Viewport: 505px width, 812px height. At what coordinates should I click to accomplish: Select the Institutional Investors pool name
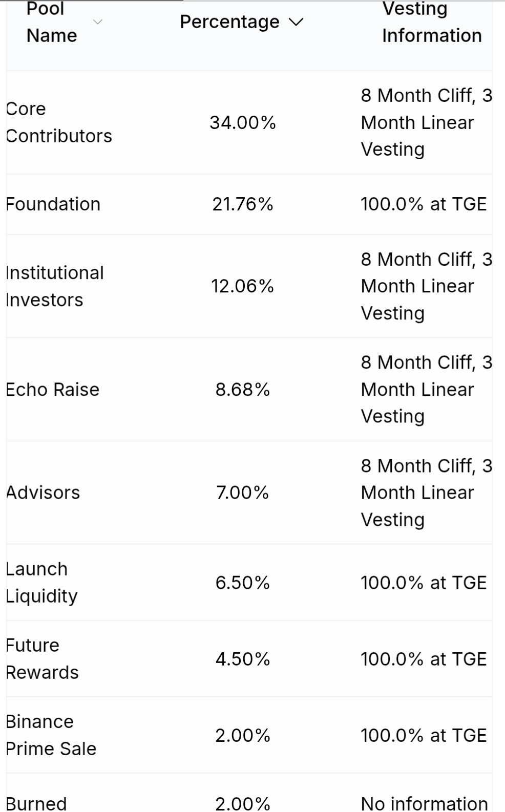(55, 286)
